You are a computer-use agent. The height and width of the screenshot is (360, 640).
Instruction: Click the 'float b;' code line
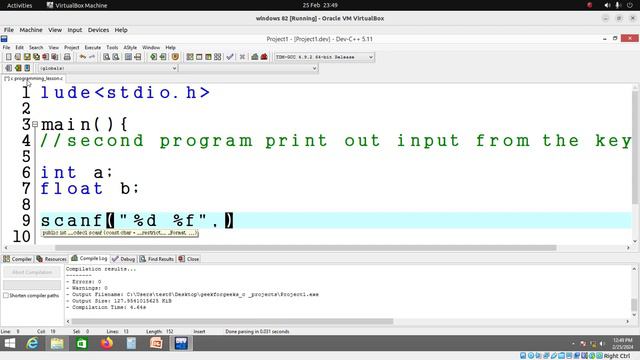pyautogui.click(x=90, y=189)
